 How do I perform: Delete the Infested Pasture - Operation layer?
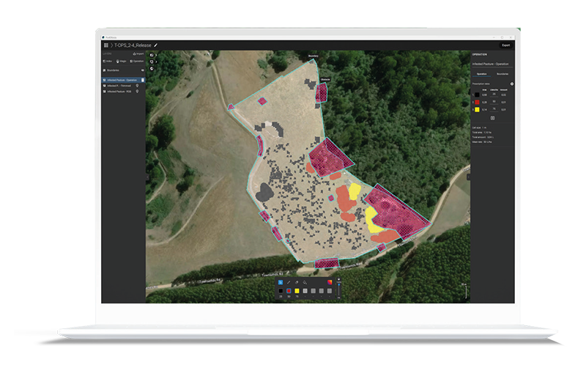(142, 79)
